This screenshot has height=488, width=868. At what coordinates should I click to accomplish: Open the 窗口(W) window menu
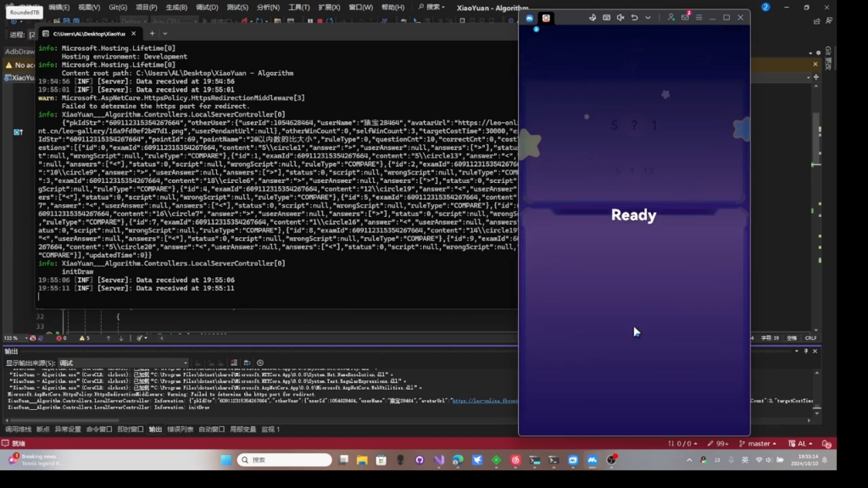(x=360, y=7)
